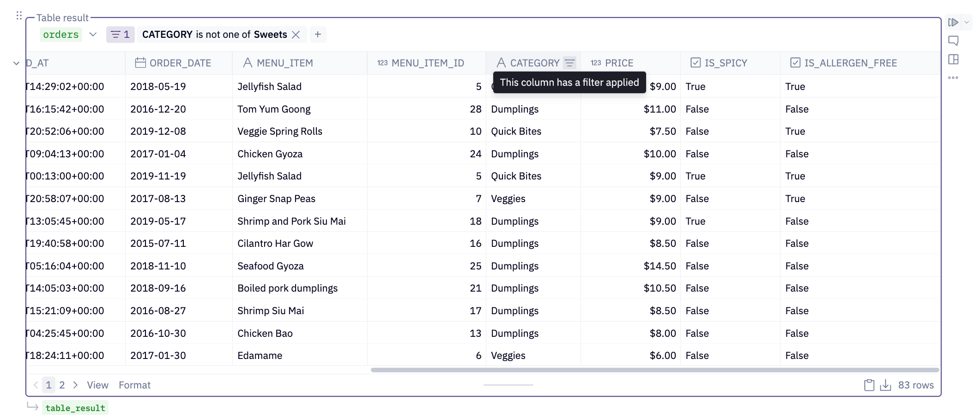Viewport: 980px width, 418px height.
Task: Click the horizontal scrollbar of the table
Action: (654, 370)
